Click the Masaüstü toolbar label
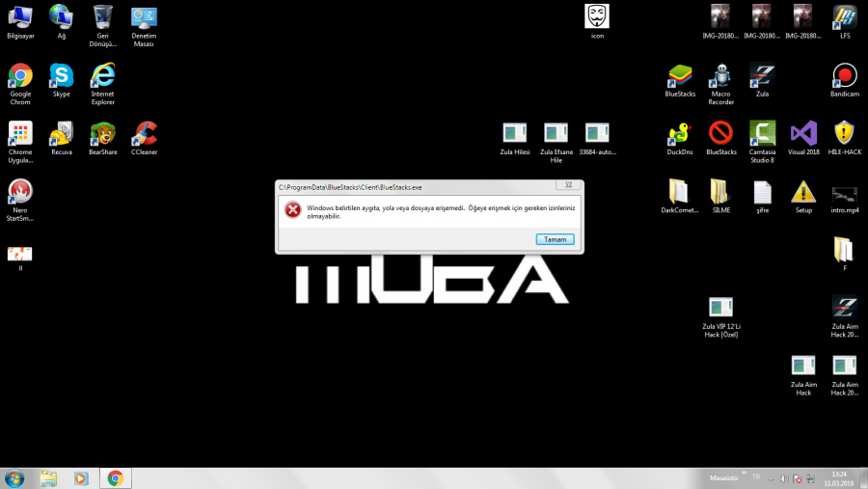Image resolution: width=868 pixels, height=489 pixels. click(723, 478)
